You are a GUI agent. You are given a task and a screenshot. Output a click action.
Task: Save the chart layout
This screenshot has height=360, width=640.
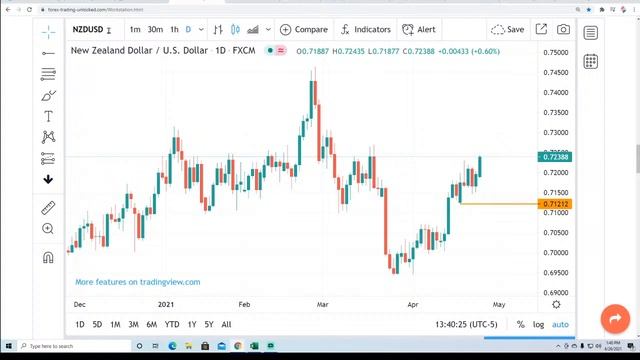coord(507,29)
